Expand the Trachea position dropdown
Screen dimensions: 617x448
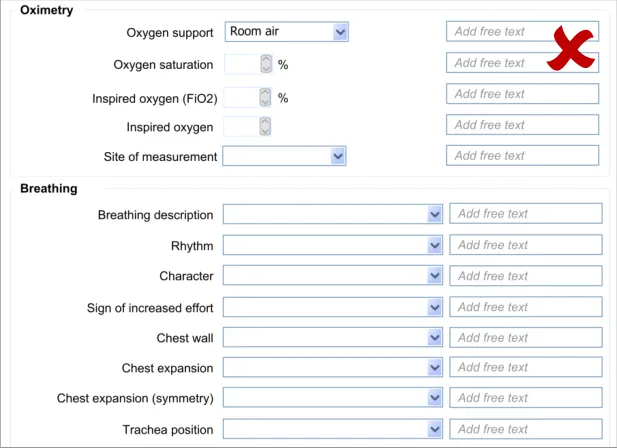point(333,430)
